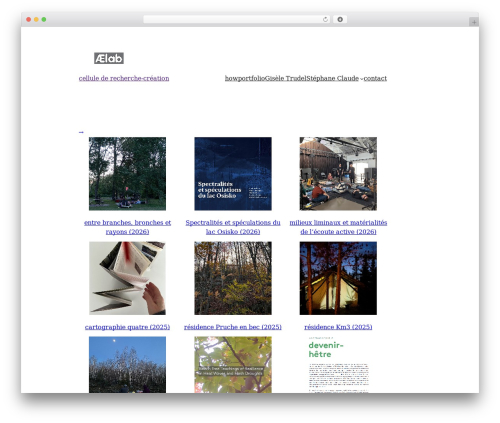Open the 'how' menu item

[x=231, y=78]
